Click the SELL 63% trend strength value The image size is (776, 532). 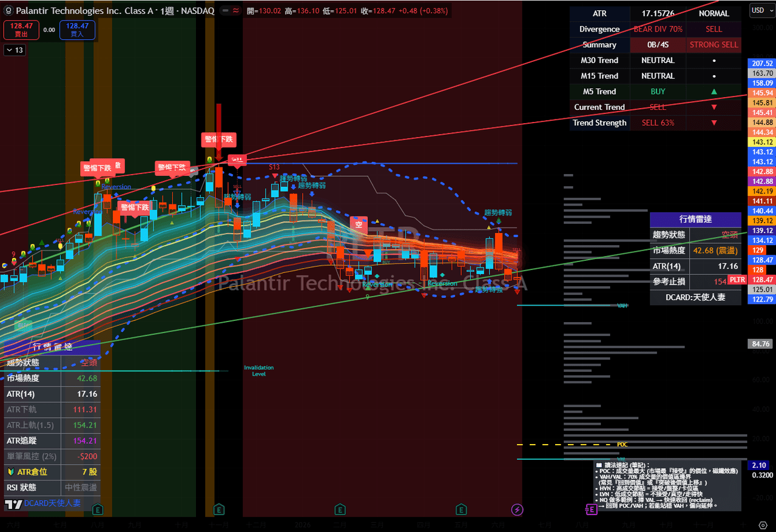tap(658, 123)
